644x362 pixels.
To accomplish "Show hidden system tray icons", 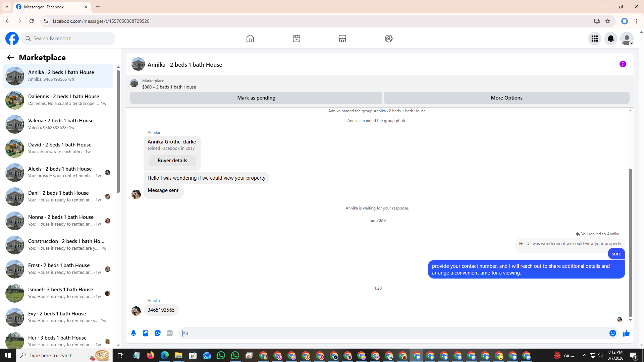I will pos(585,355).
